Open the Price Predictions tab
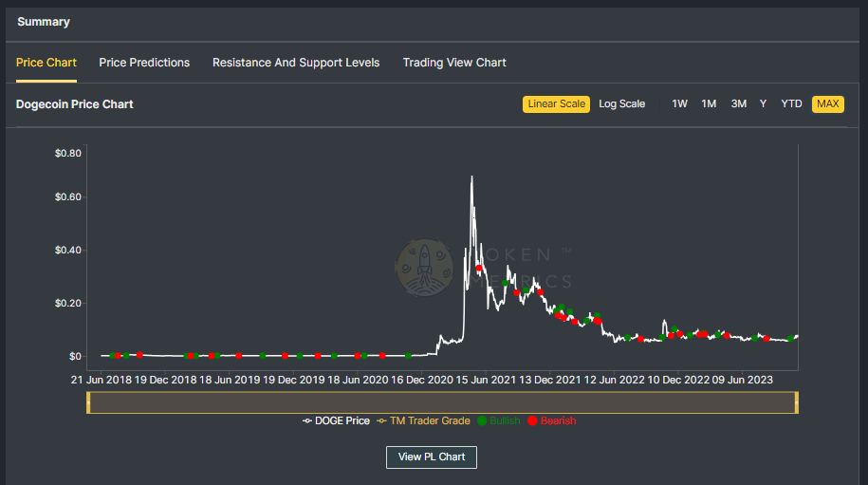Image resolution: width=868 pixels, height=485 pixels. pos(144,63)
